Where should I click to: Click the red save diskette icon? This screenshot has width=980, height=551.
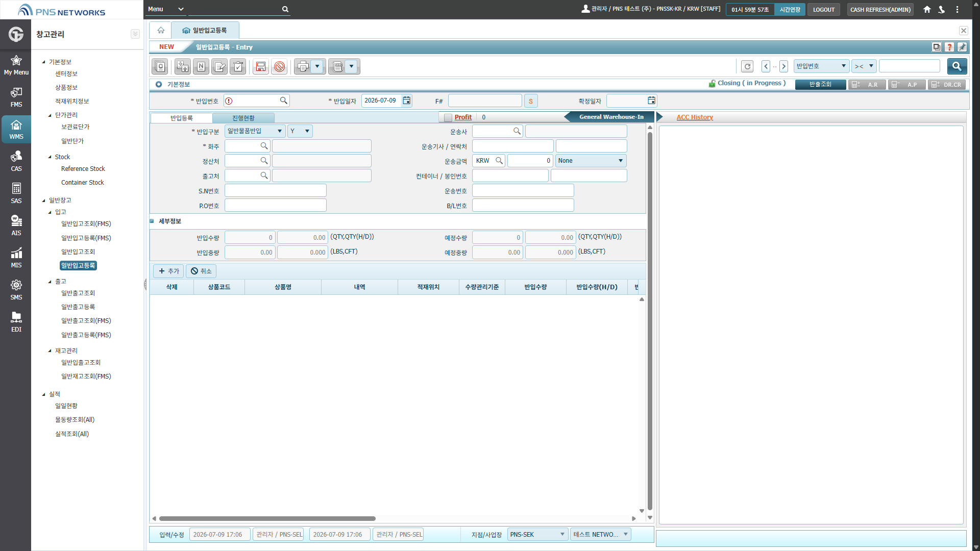coord(261,67)
